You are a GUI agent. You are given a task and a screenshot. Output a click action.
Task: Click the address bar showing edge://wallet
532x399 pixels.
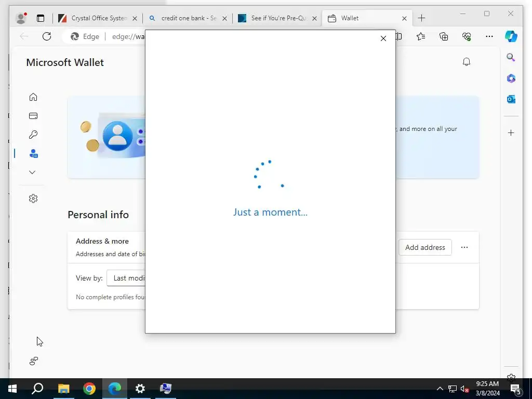point(128,36)
